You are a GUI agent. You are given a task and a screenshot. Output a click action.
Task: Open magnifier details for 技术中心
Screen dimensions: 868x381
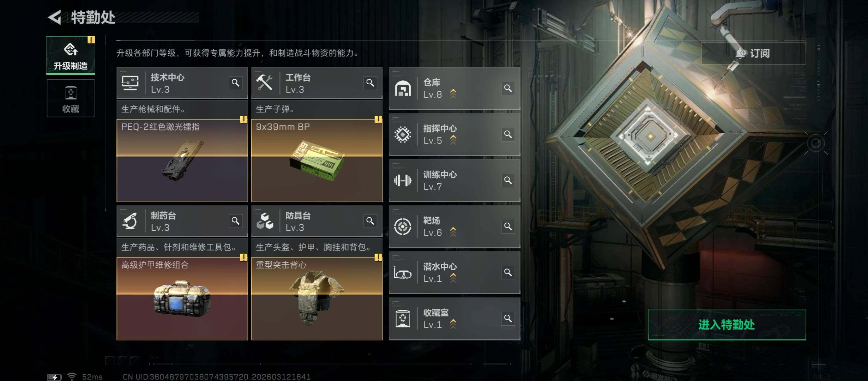click(235, 83)
